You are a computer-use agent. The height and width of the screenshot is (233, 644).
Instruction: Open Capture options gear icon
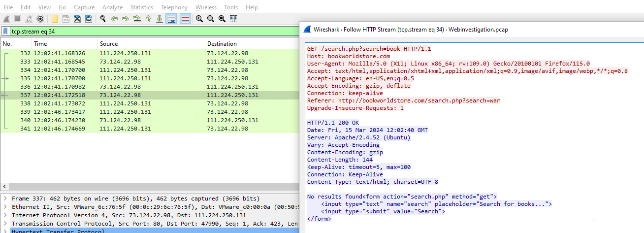pos(40,19)
